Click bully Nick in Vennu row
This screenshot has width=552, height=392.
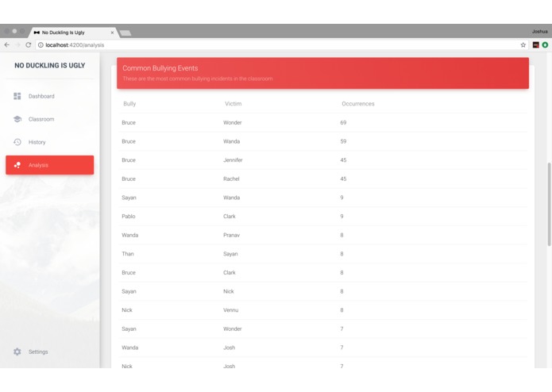tap(127, 310)
